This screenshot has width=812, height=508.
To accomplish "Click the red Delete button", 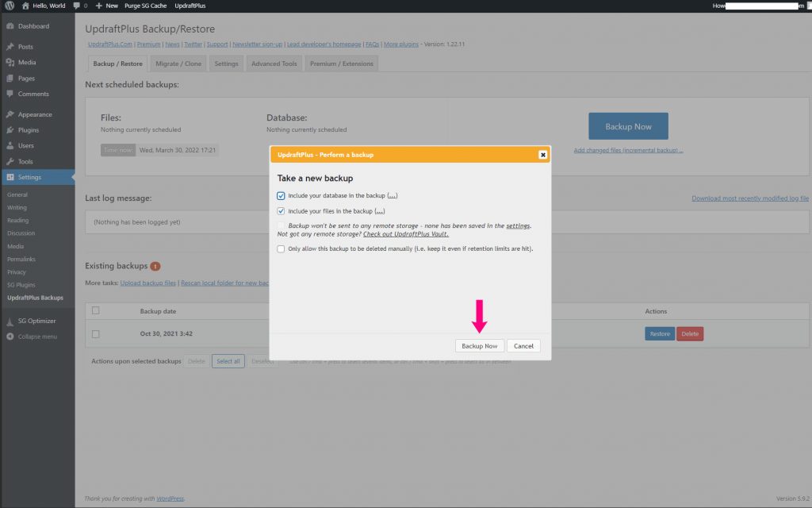I will (690, 334).
